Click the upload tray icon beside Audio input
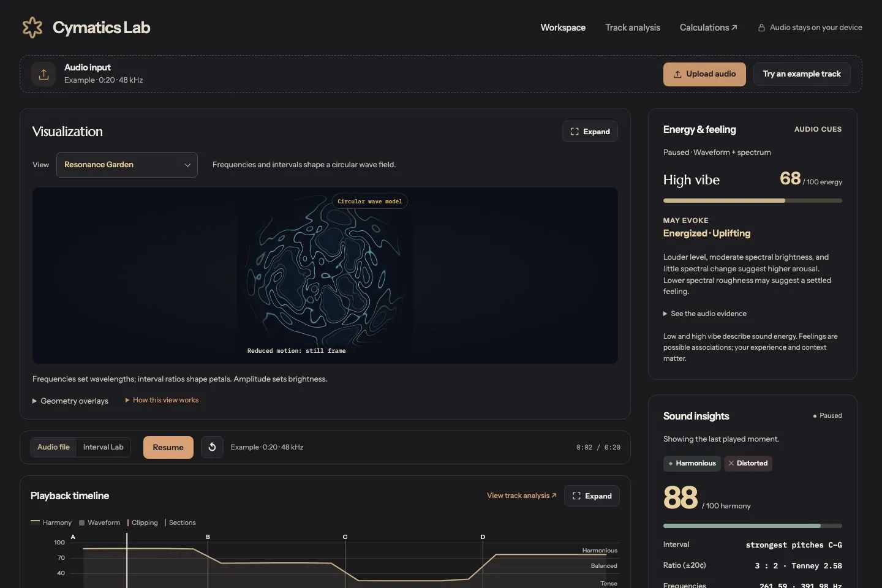 click(x=43, y=74)
